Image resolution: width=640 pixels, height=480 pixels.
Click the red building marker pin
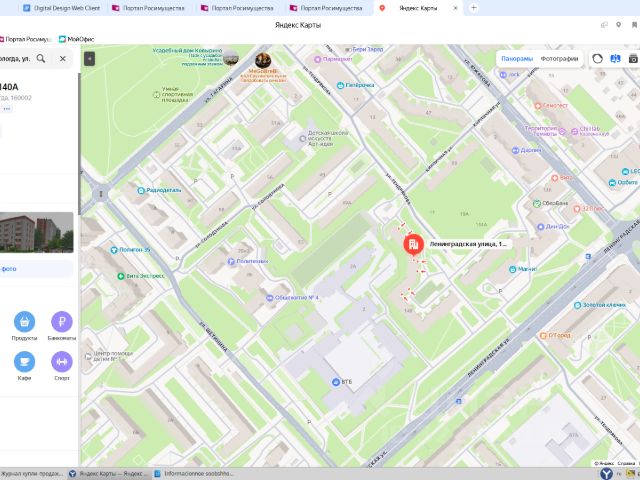tap(413, 244)
